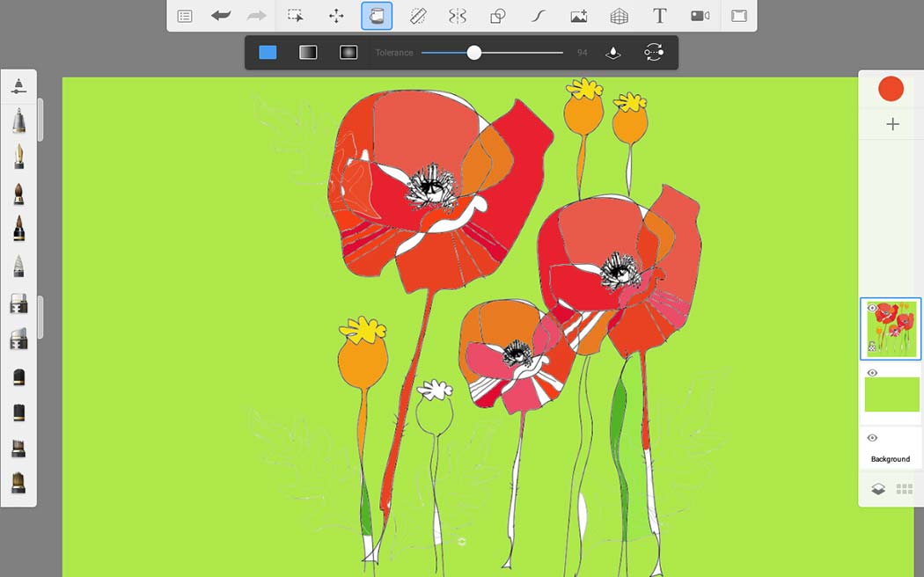Toggle visibility of the poppies layer
The width and height of the screenshot is (924, 577).
coord(873,308)
